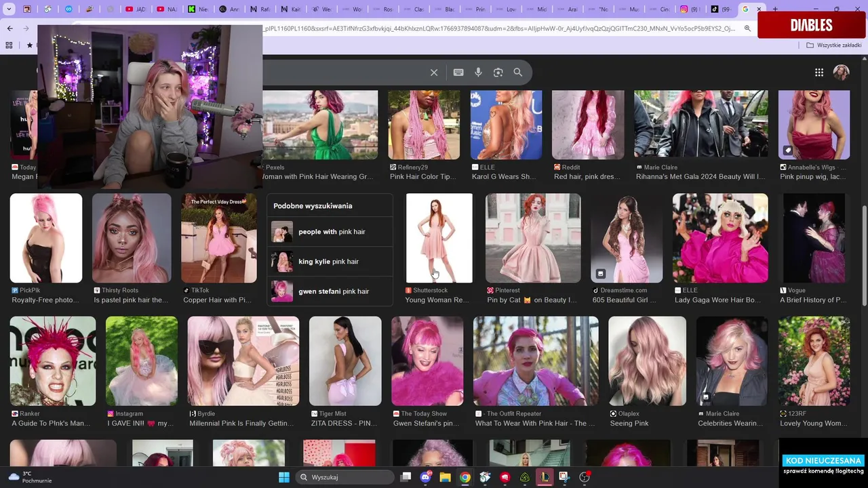The width and height of the screenshot is (868, 488).
Task: Open the Google account profile avatar
Action: click(842, 73)
